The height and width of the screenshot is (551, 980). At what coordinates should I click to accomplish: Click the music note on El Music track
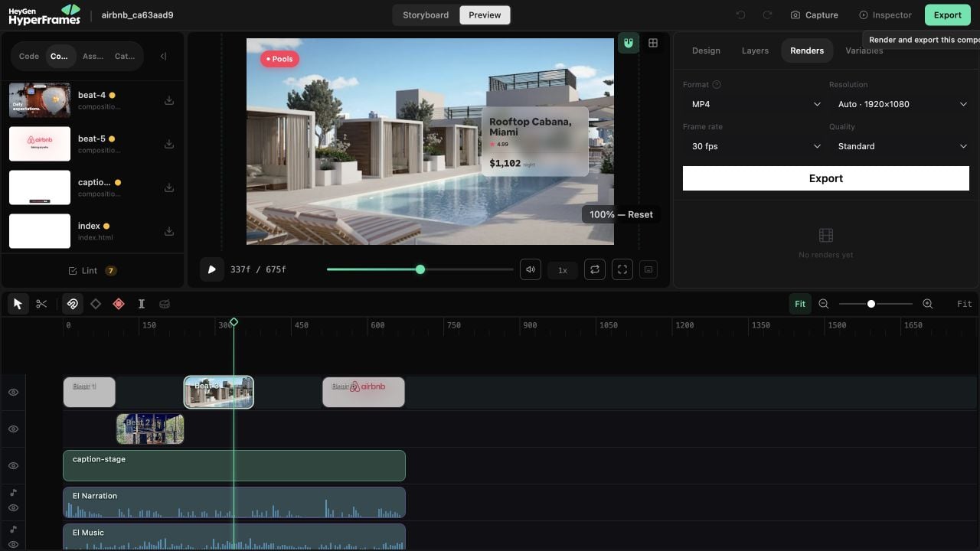point(13,529)
